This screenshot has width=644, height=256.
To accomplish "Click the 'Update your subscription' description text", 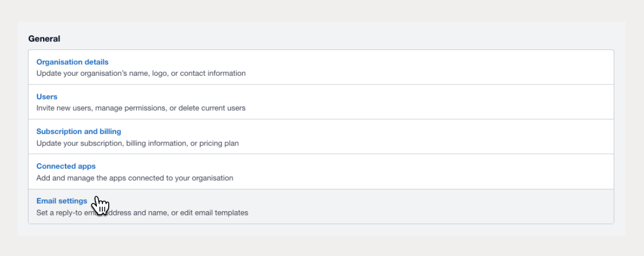I will click(x=137, y=143).
